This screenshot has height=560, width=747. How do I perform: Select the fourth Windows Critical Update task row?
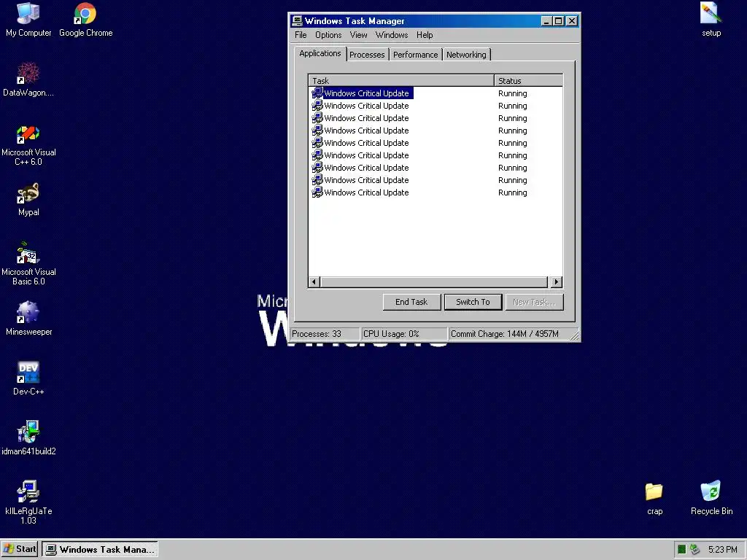tap(436, 131)
